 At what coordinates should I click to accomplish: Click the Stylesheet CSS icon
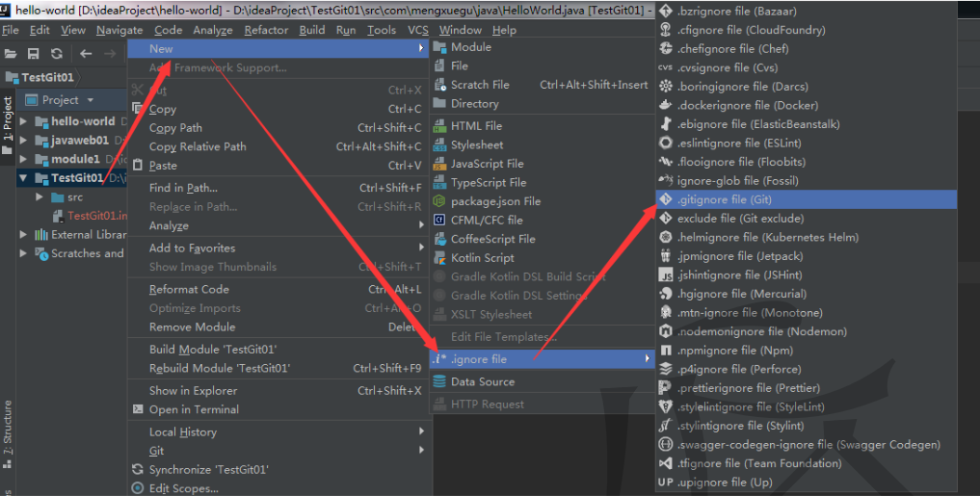pyautogui.click(x=440, y=144)
